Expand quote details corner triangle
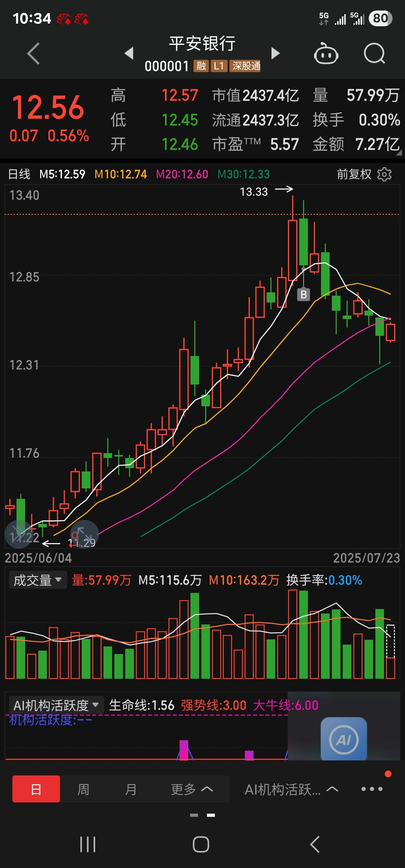405x868 pixels. (x=399, y=153)
